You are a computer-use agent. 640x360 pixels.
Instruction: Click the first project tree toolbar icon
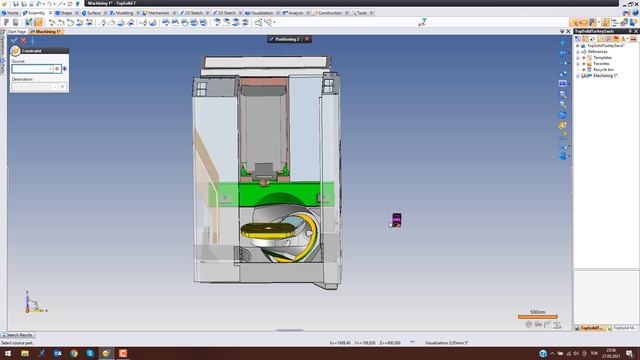pyautogui.click(x=578, y=39)
